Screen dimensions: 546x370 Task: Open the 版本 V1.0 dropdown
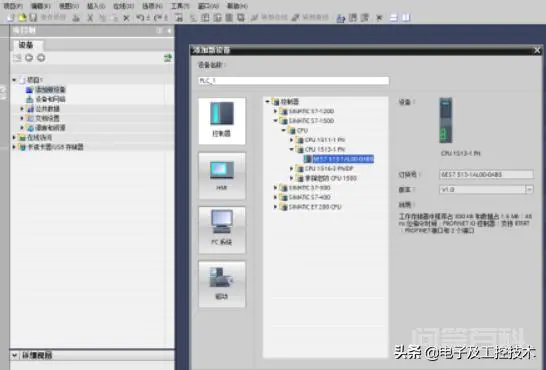point(529,190)
